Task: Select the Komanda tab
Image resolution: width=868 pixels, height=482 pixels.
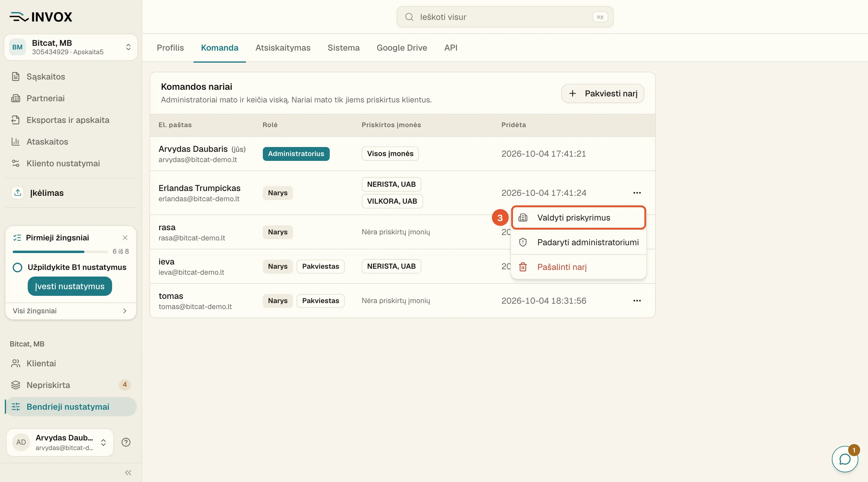Action: [220, 48]
